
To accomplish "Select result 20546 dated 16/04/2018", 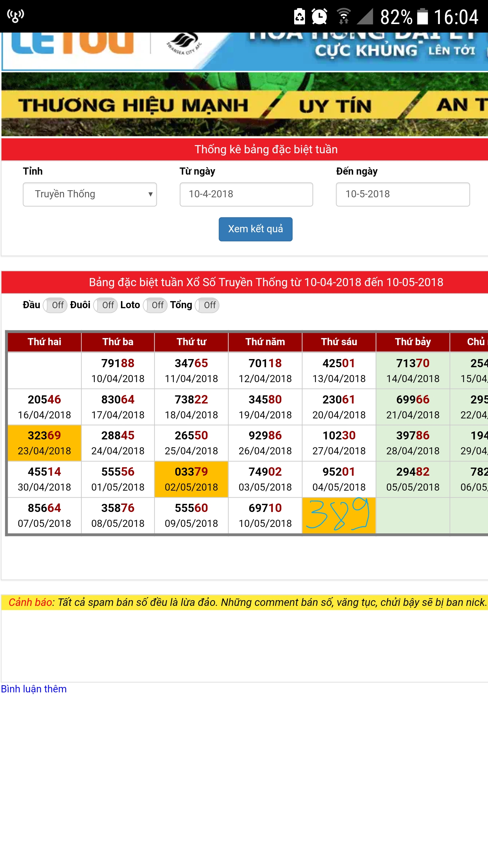I will coord(44,407).
